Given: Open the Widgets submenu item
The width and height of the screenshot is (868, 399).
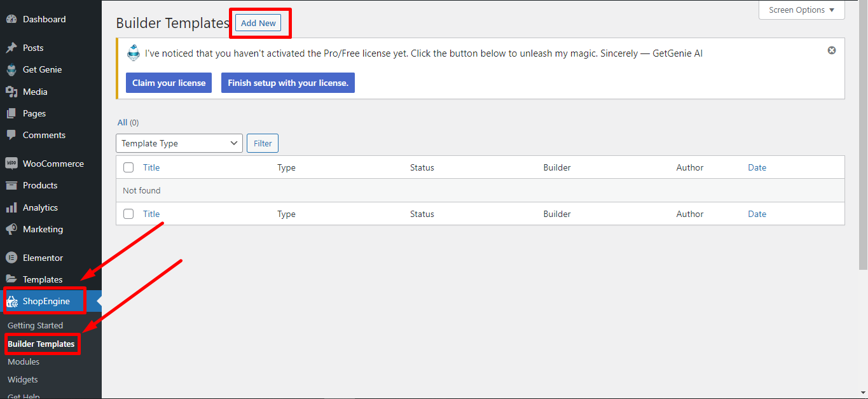Looking at the screenshot, I should tap(23, 379).
